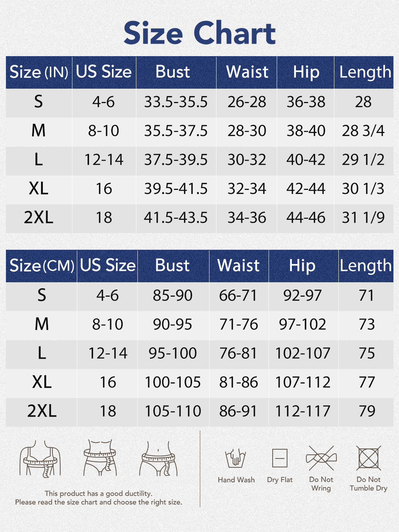Image resolution: width=399 pixels, height=532 pixels.
Task: Select the 105-110 bust cell
Action: coord(173,411)
